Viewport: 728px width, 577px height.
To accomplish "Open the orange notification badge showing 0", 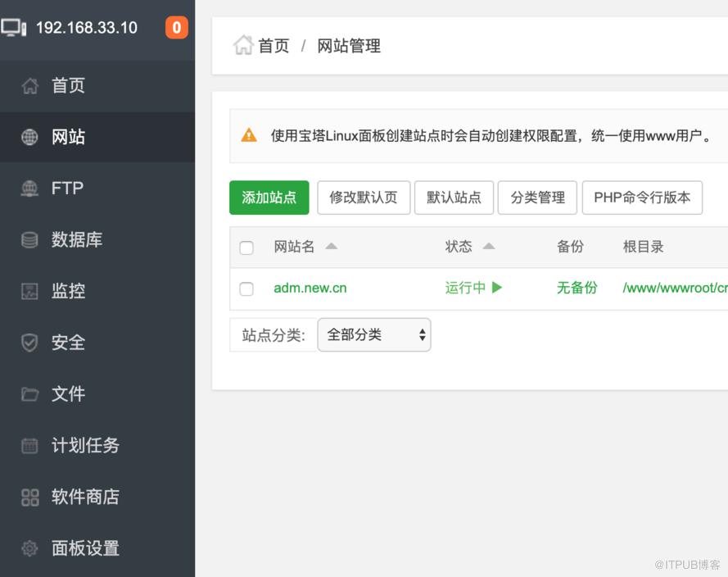I will 176,28.
